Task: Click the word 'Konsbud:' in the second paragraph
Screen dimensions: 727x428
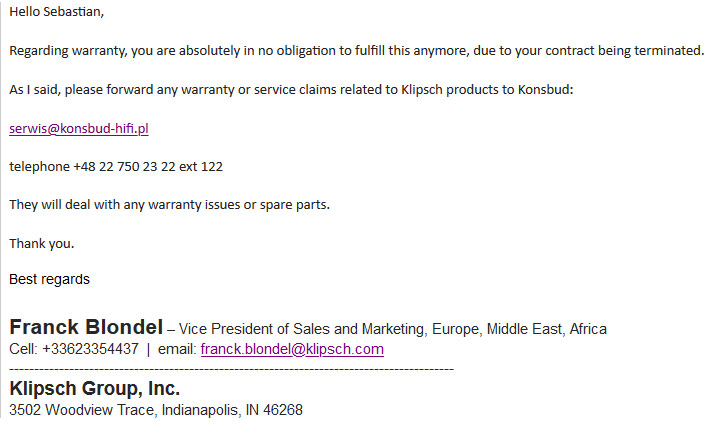Action: [545, 89]
